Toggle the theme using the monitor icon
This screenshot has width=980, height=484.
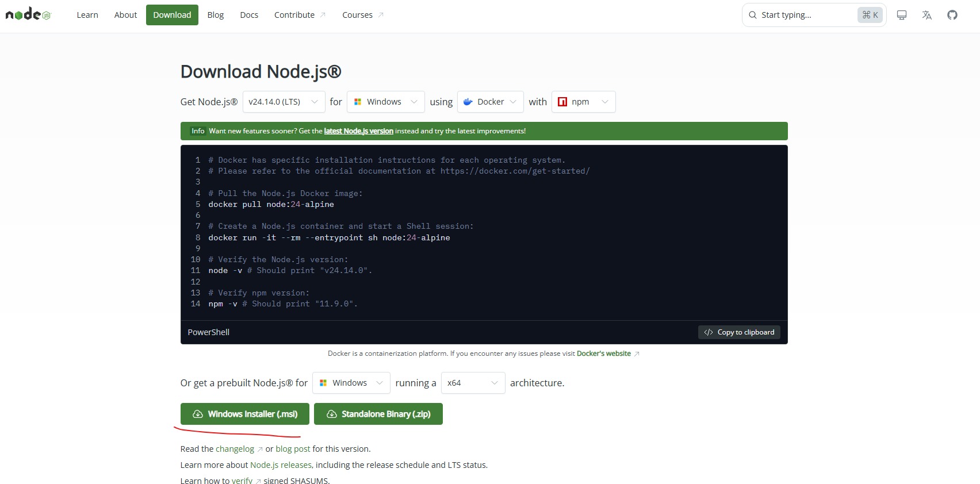[x=901, y=15]
